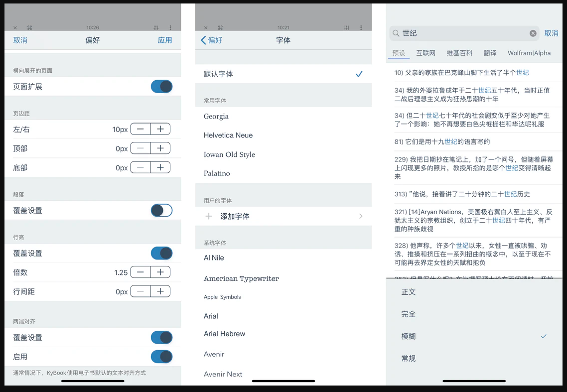Select 常规 in the search mode menu
567x392 pixels.
pyautogui.click(x=408, y=358)
